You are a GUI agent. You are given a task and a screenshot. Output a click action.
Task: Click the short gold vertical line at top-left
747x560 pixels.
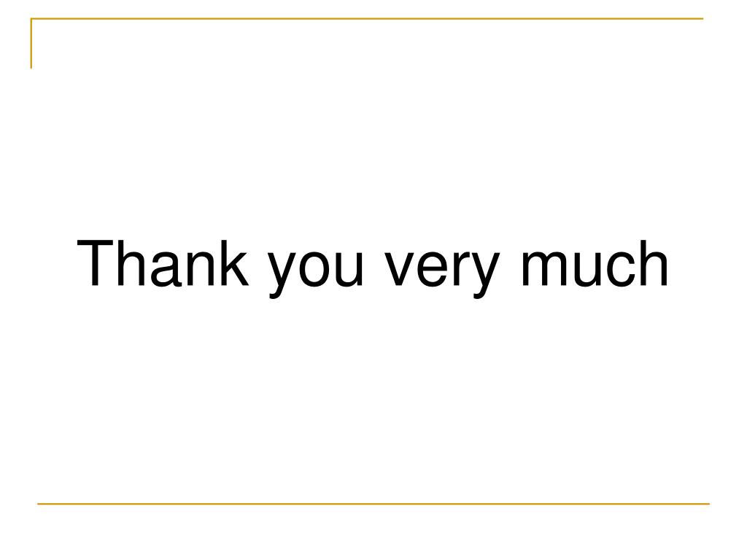31,43
